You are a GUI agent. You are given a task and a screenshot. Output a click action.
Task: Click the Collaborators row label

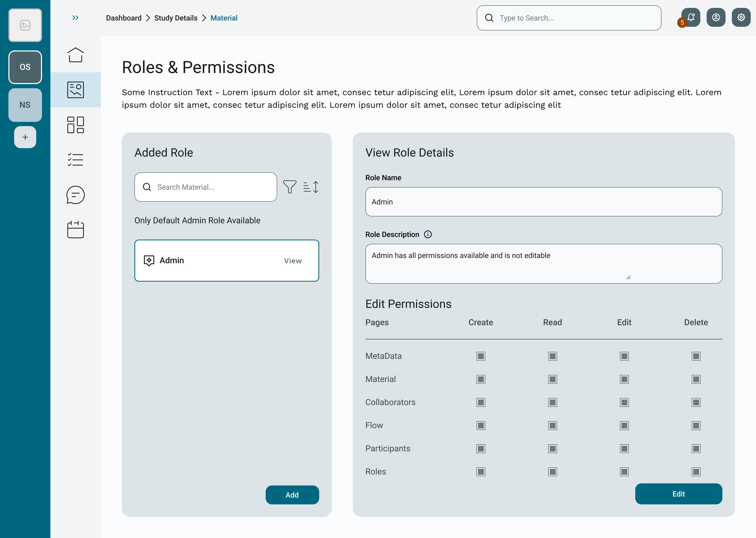coord(390,402)
